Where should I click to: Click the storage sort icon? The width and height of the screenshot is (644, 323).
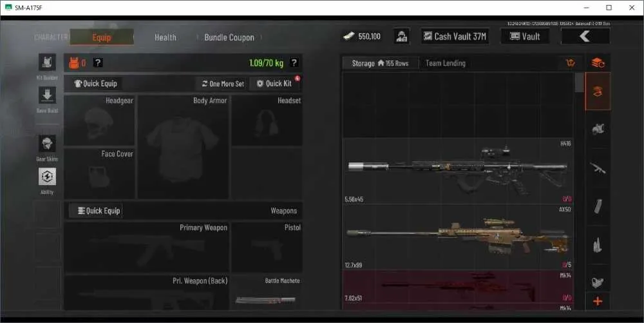point(571,63)
